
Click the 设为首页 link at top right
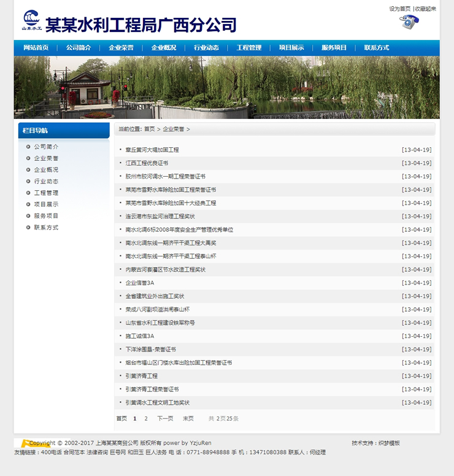click(x=399, y=9)
